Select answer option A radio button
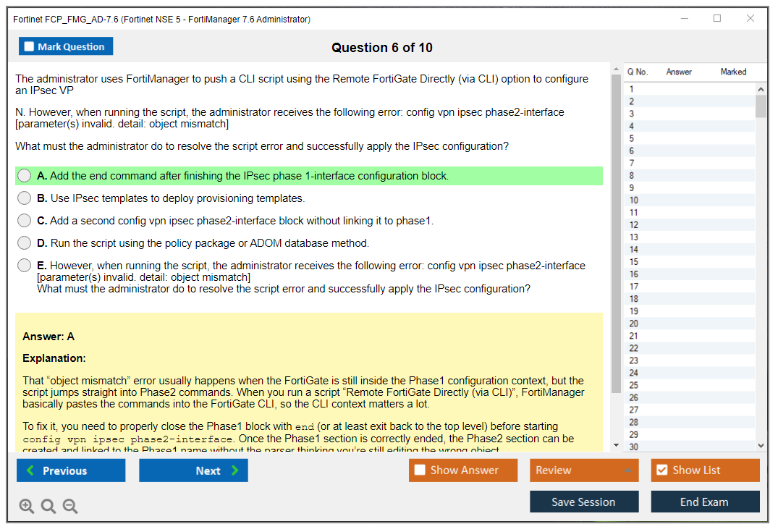This screenshot has width=778, height=532. [x=24, y=175]
